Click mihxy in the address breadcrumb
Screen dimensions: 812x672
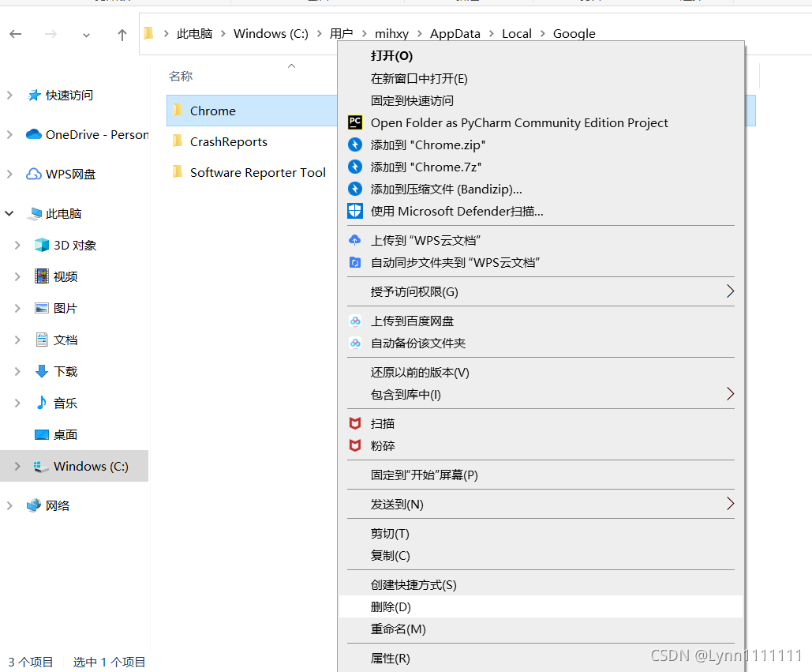[x=391, y=34]
